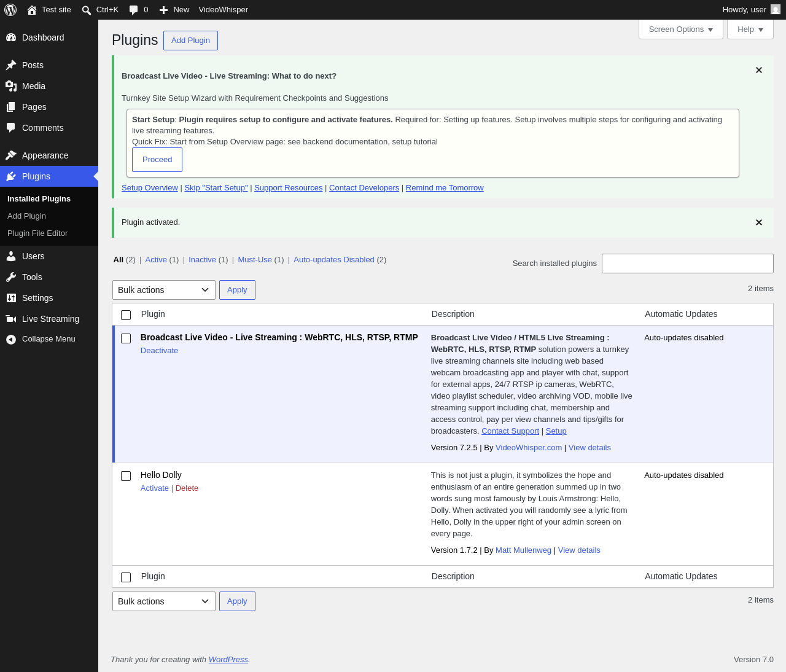Show All plugins filter

point(119,260)
